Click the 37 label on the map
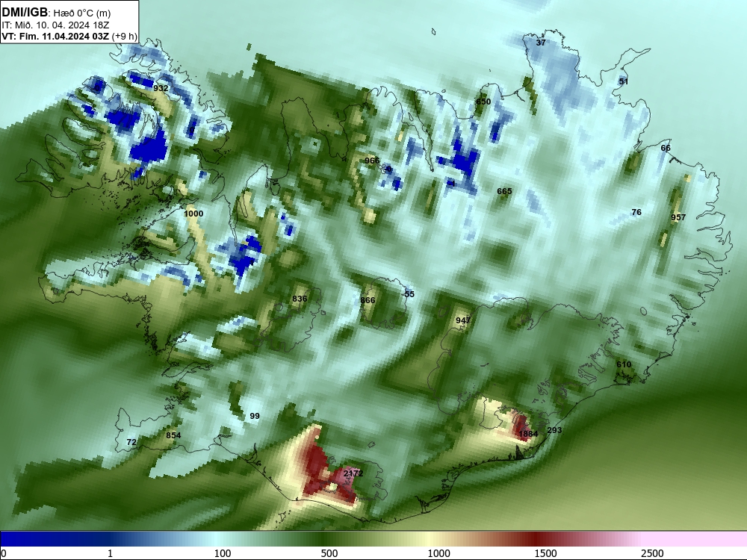Viewport: 747px width, 560px height. click(x=541, y=43)
